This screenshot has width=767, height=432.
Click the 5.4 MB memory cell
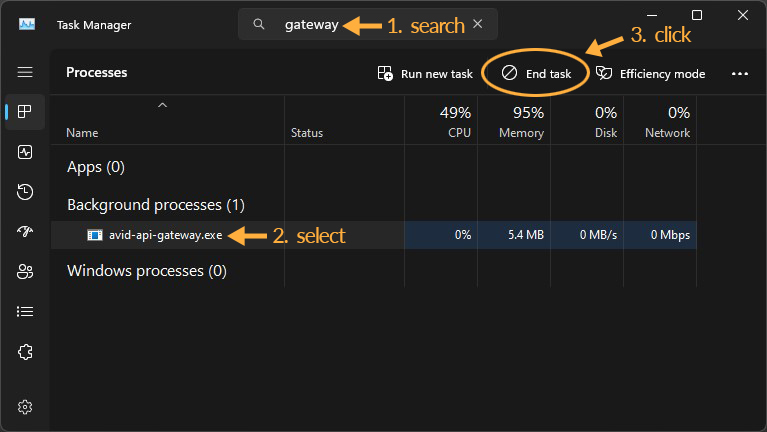[514, 235]
